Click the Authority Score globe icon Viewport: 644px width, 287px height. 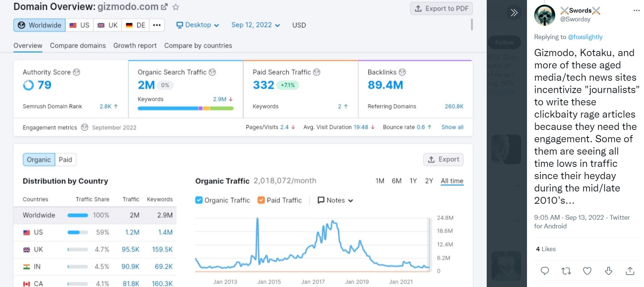tap(76, 72)
